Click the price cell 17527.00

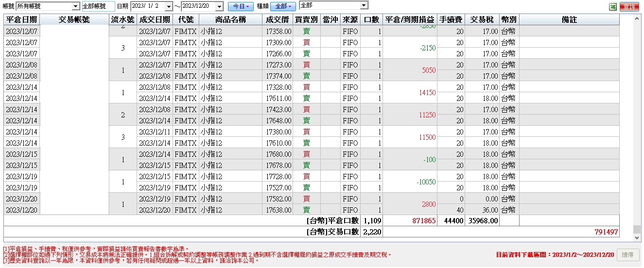(278, 187)
